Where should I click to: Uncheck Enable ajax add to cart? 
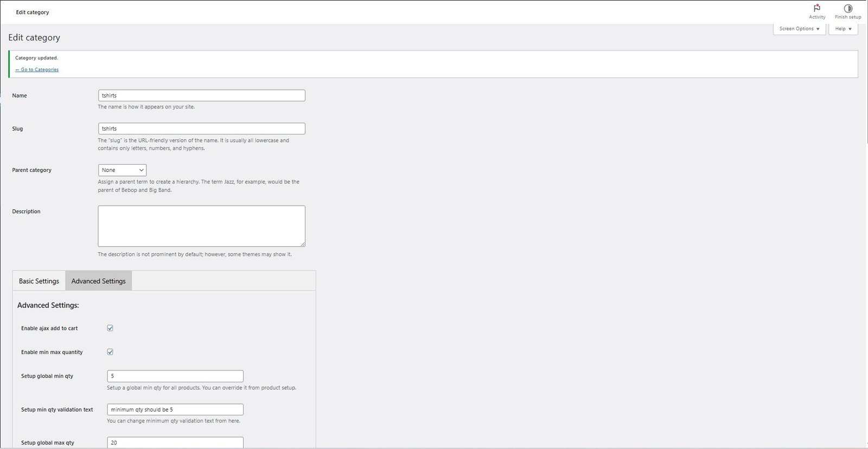click(x=110, y=328)
